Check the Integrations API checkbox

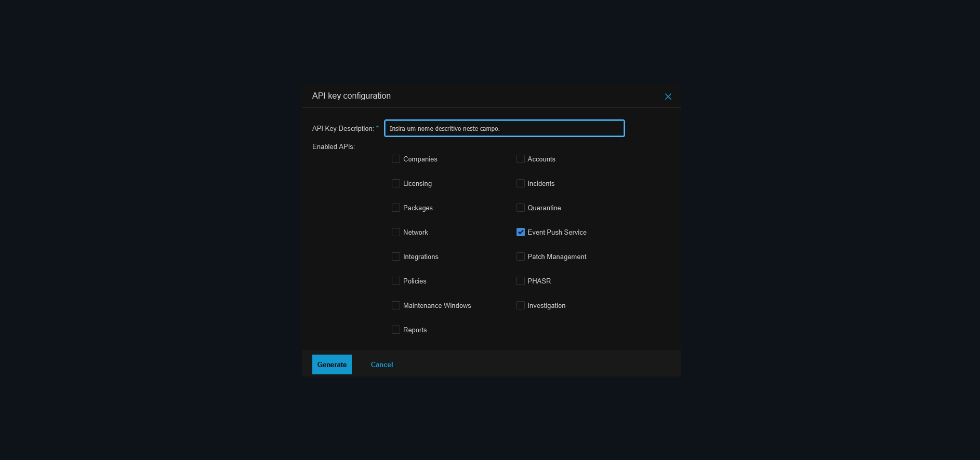[x=396, y=256]
